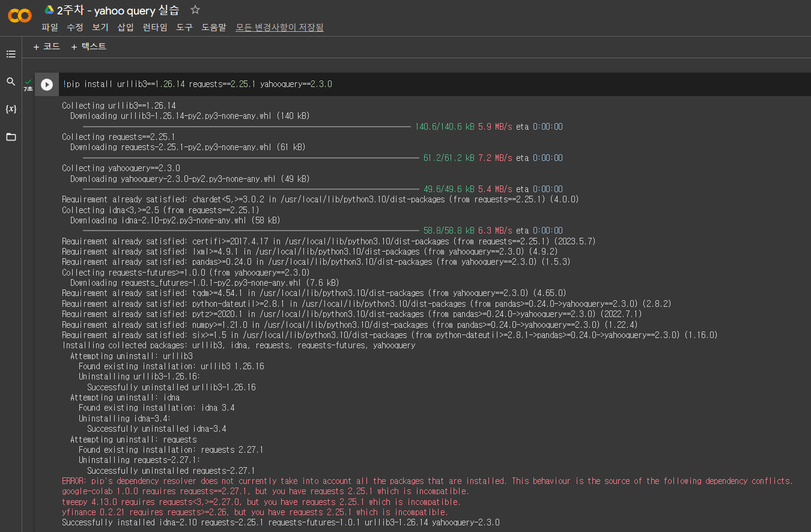
Task: Run the pip install cell
Action: coord(47,85)
